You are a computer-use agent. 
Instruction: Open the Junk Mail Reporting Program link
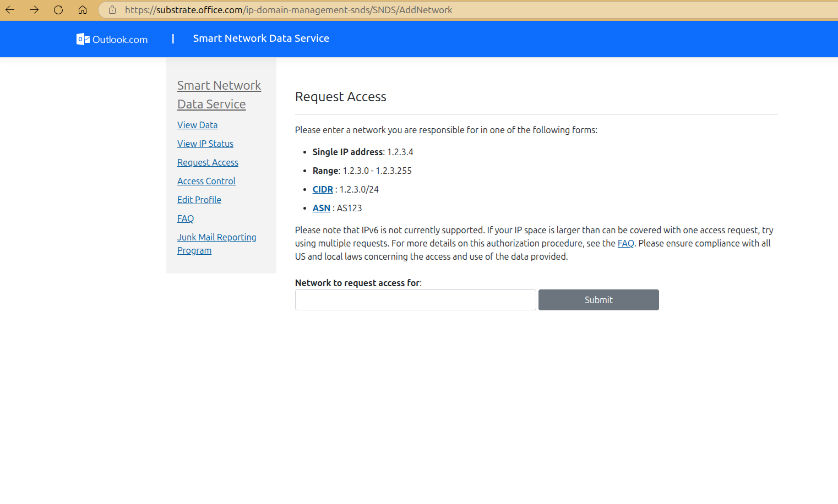(x=216, y=244)
